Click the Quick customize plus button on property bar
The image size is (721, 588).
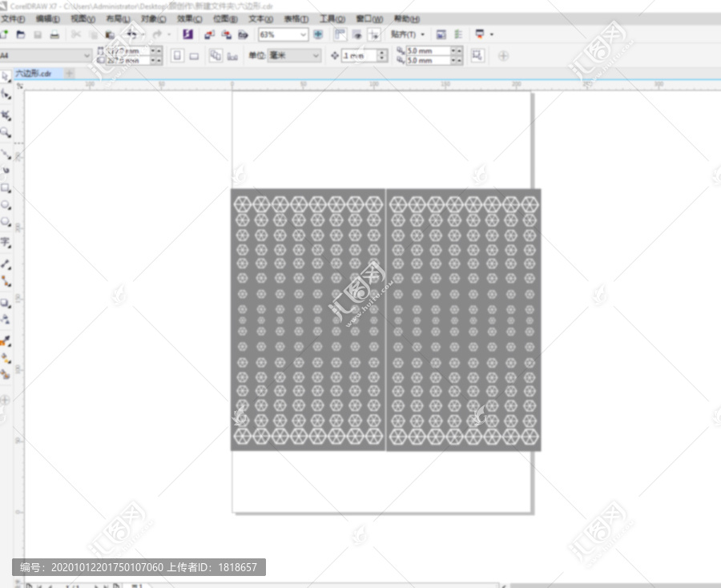pyautogui.click(x=504, y=56)
